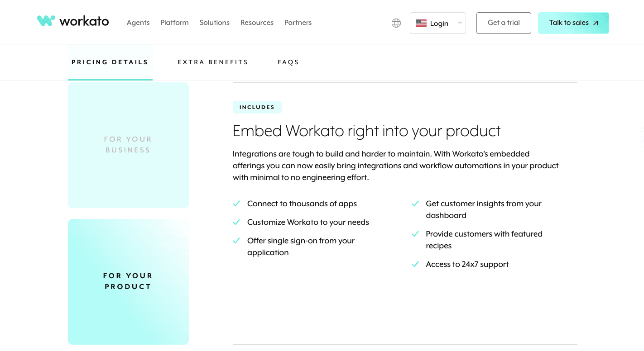The image size is (644, 351).
Task: Switch to the FAQs tab
Action: pyautogui.click(x=288, y=62)
